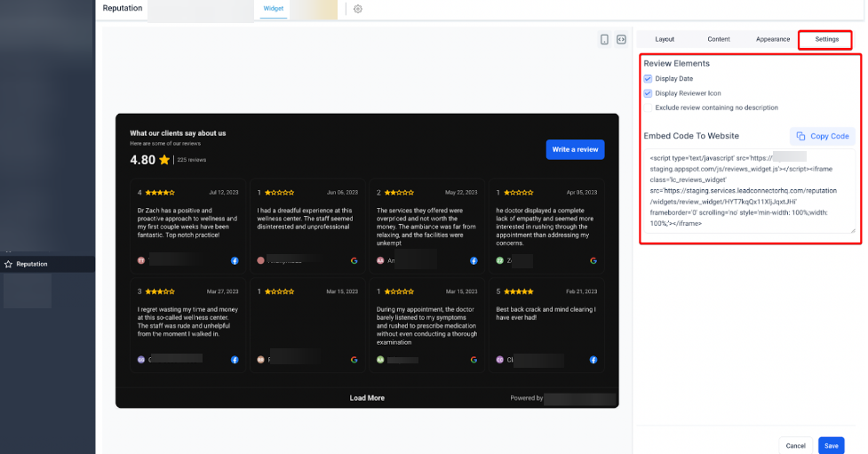
Task: Click reviewer avatar on Apr 05, 2023 review
Action: tap(500, 260)
